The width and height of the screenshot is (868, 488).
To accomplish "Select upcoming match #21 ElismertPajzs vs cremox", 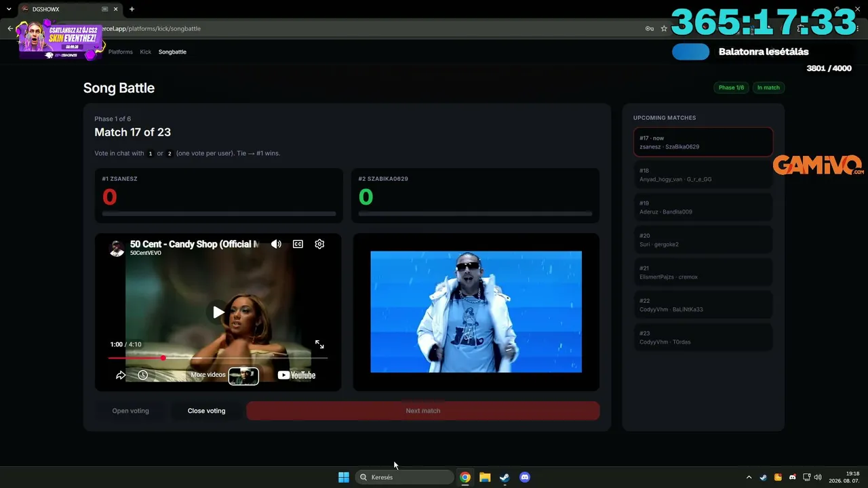I will [x=703, y=272].
